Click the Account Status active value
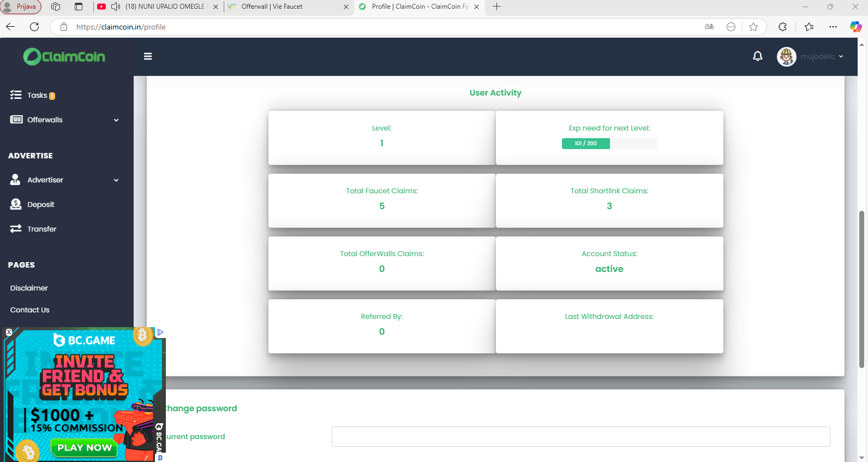Viewport: 868px width, 462px height. (609, 269)
